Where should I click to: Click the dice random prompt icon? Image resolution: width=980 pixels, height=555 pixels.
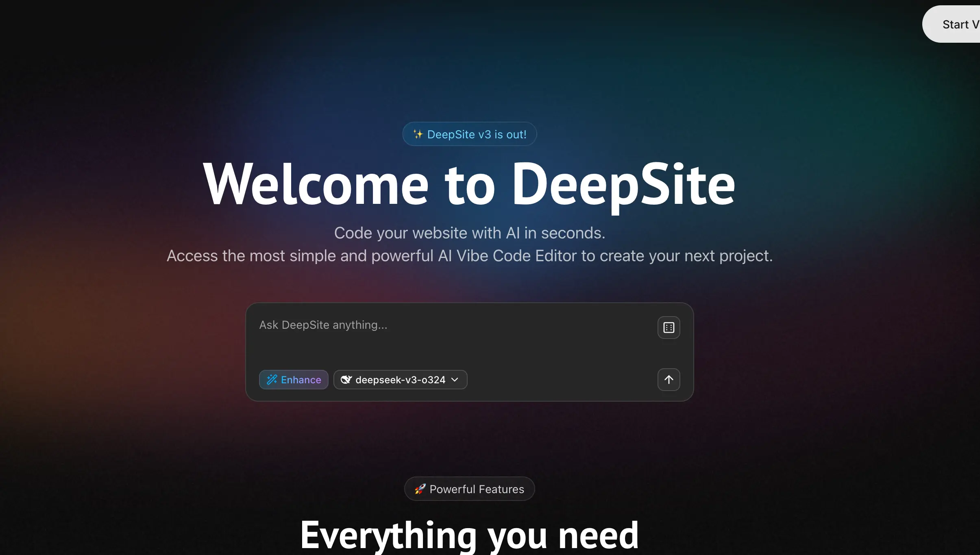click(x=669, y=328)
